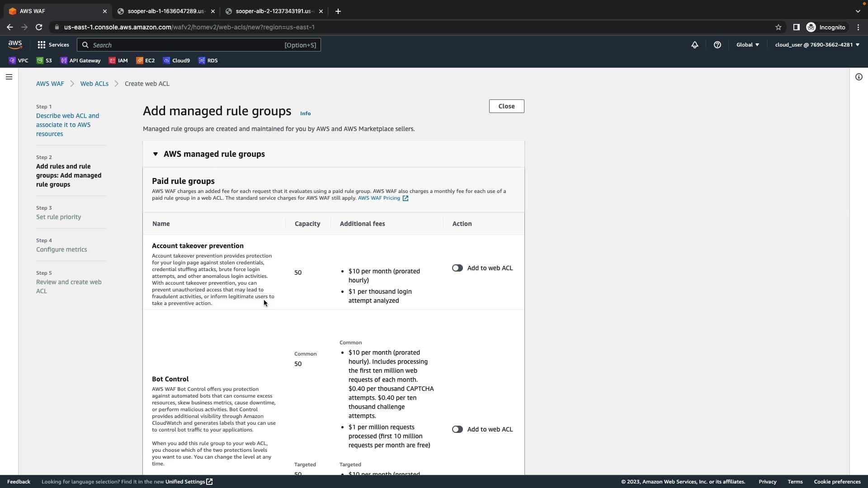The height and width of the screenshot is (488, 868).
Task: Click the AWS logo home icon
Action: click(x=15, y=44)
